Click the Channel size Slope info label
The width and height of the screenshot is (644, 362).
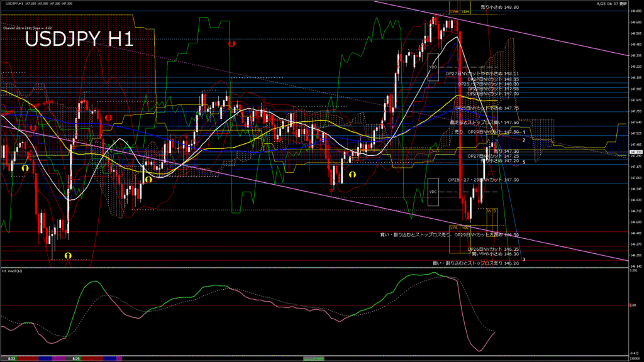27,28
